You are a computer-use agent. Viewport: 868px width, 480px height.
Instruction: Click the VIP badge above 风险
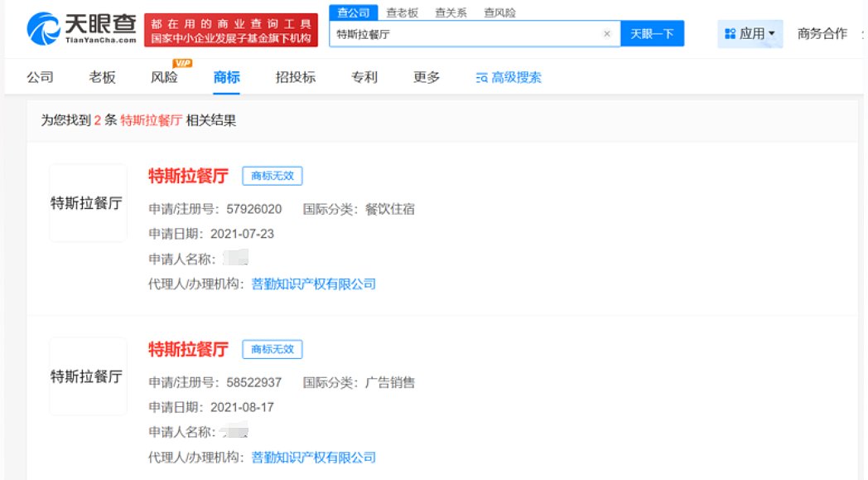pos(182,63)
